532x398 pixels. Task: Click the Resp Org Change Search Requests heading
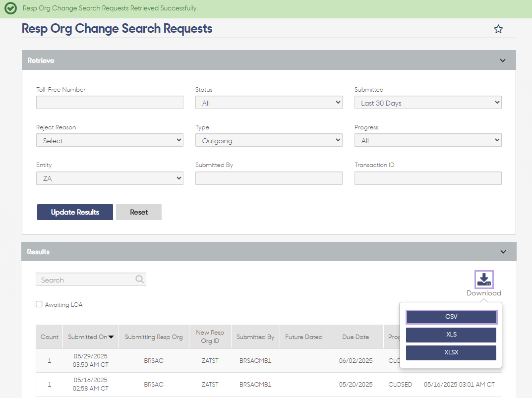click(117, 29)
